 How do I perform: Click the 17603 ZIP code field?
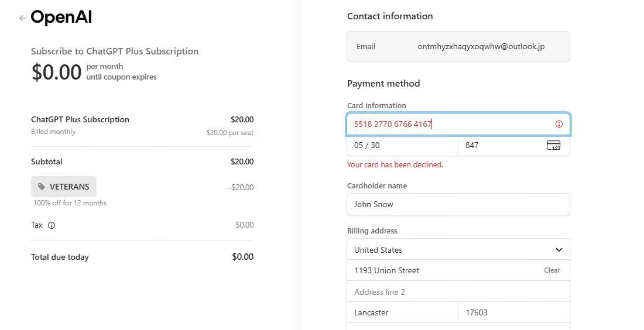tap(513, 312)
